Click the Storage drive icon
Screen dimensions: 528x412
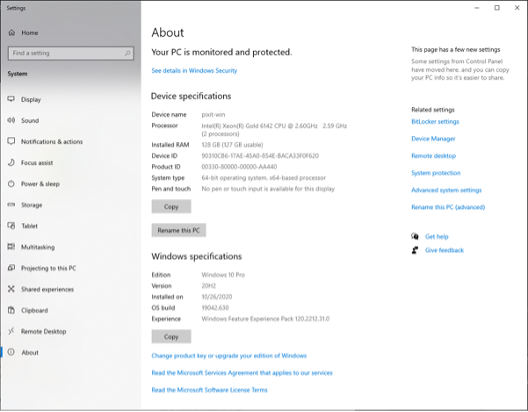click(x=11, y=205)
